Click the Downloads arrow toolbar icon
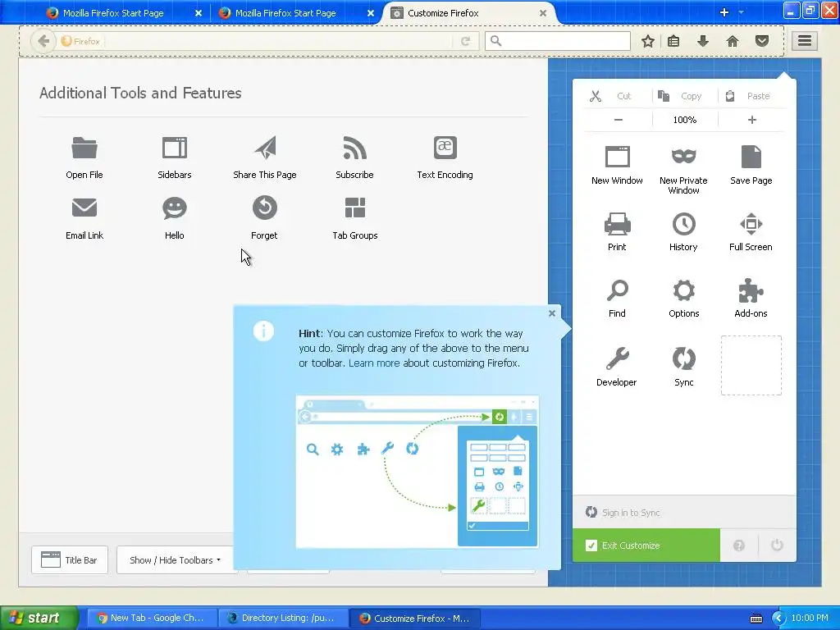The height and width of the screenshot is (630, 840). tap(703, 41)
